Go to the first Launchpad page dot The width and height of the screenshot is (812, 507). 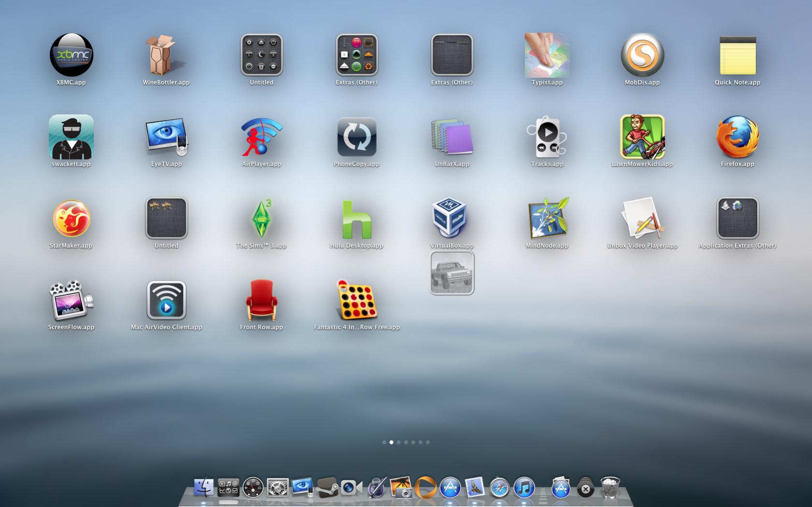click(x=384, y=442)
